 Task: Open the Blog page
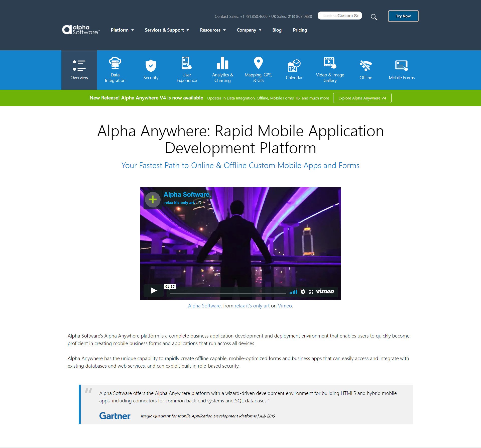[x=277, y=30]
